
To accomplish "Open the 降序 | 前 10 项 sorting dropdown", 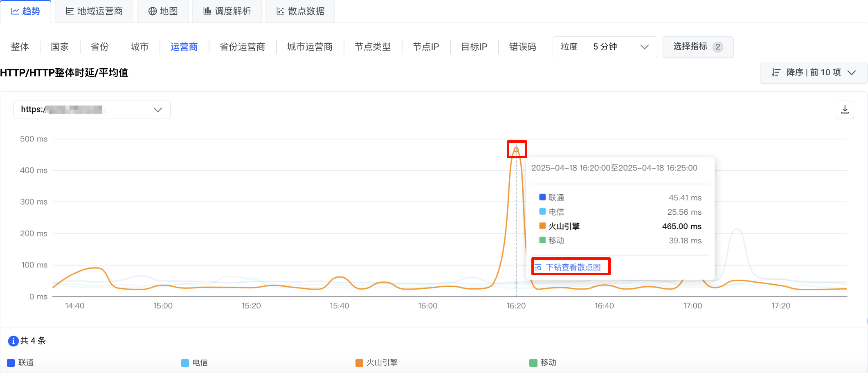I will pos(813,73).
